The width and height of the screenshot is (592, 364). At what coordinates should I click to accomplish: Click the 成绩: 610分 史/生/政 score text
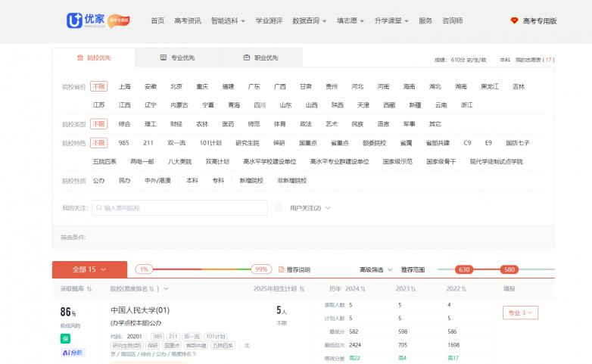click(x=460, y=60)
